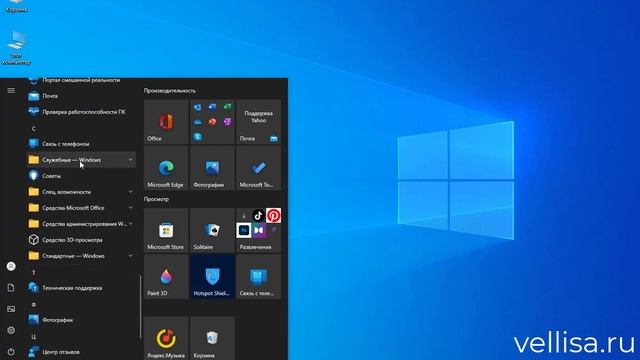Open the Office apps folder tile

(x=212, y=122)
